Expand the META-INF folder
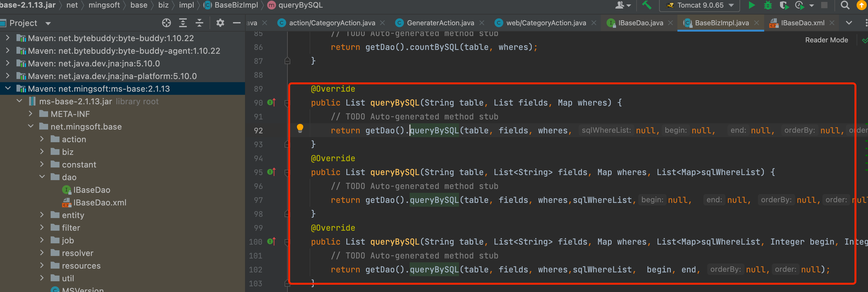The width and height of the screenshot is (868, 292). point(31,114)
